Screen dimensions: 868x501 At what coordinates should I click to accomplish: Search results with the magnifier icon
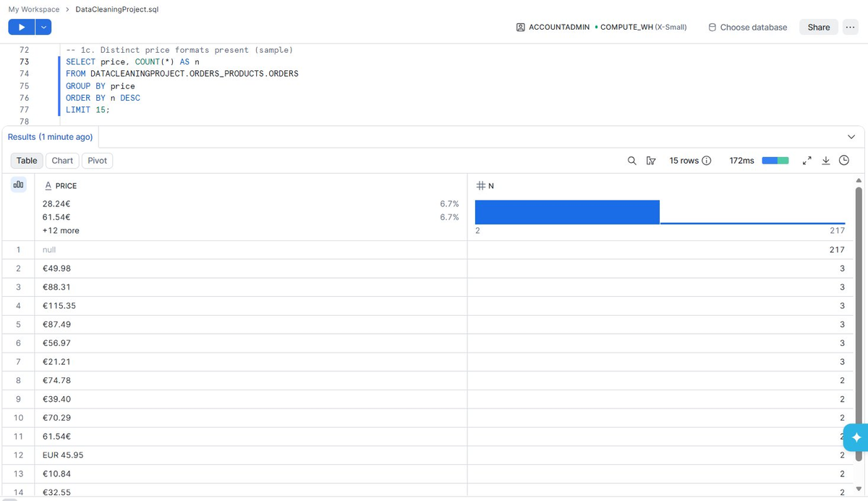coord(632,161)
